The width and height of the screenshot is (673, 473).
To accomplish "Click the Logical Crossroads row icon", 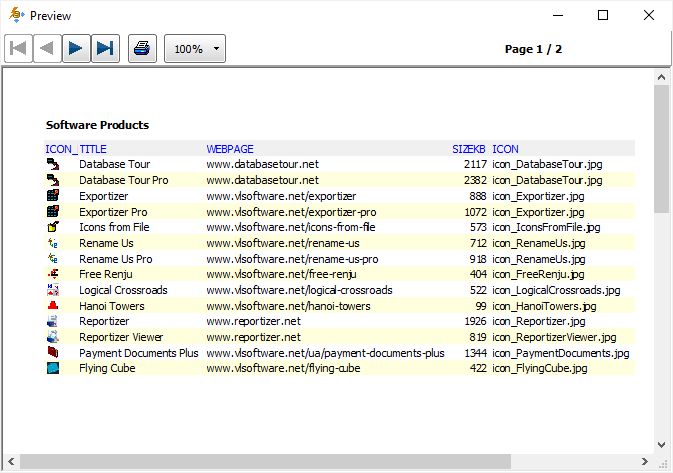I will (53, 290).
